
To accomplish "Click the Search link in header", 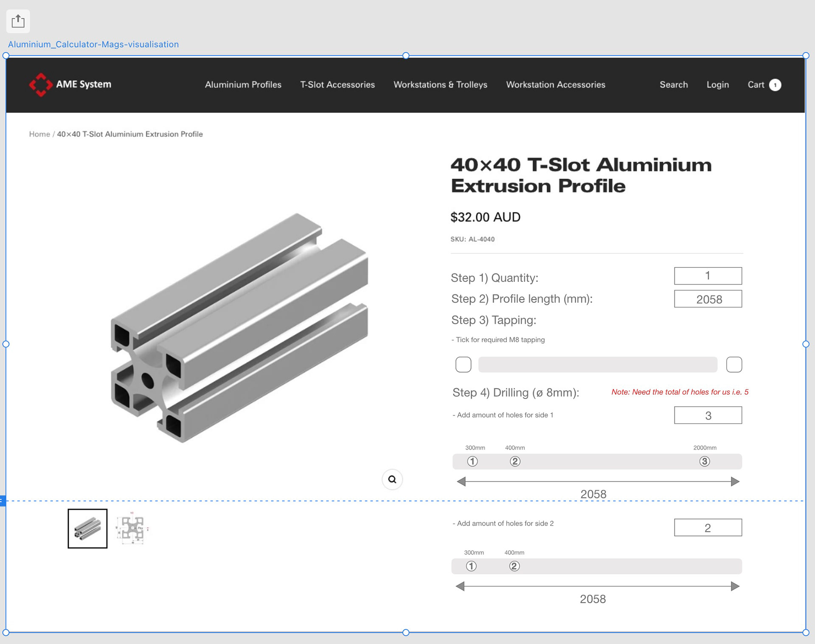I will (x=674, y=84).
